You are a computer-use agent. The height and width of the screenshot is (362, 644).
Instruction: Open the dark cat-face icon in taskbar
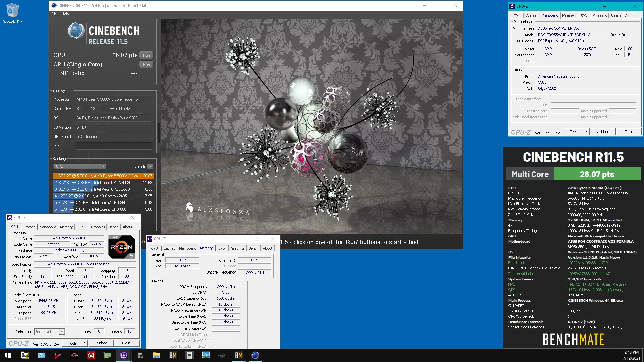pyautogui.click(x=222, y=355)
